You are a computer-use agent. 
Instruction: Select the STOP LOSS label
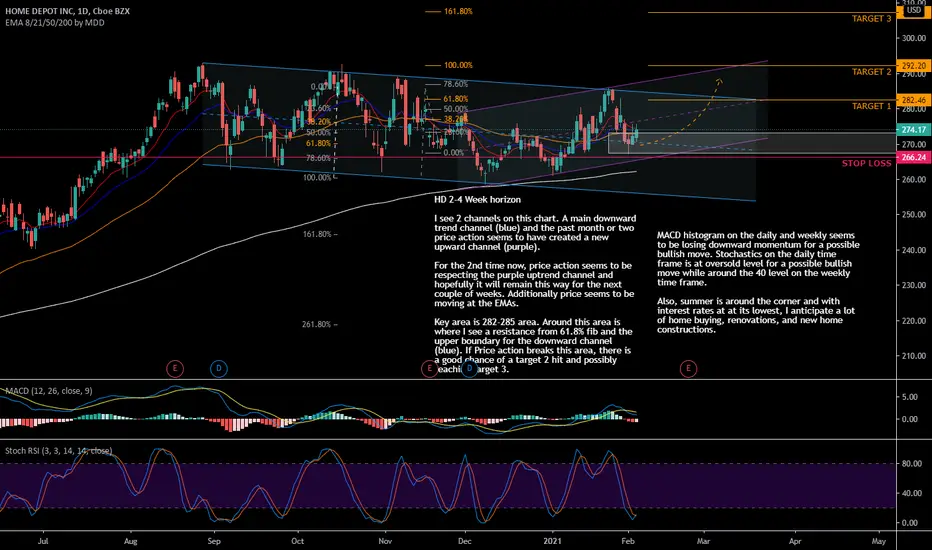click(867, 164)
